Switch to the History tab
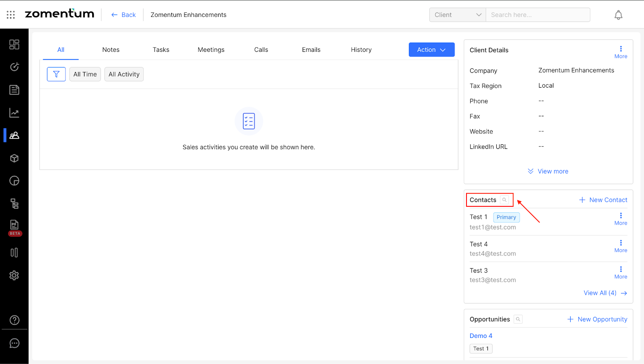The width and height of the screenshot is (644, 364). pyautogui.click(x=361, y=50)
